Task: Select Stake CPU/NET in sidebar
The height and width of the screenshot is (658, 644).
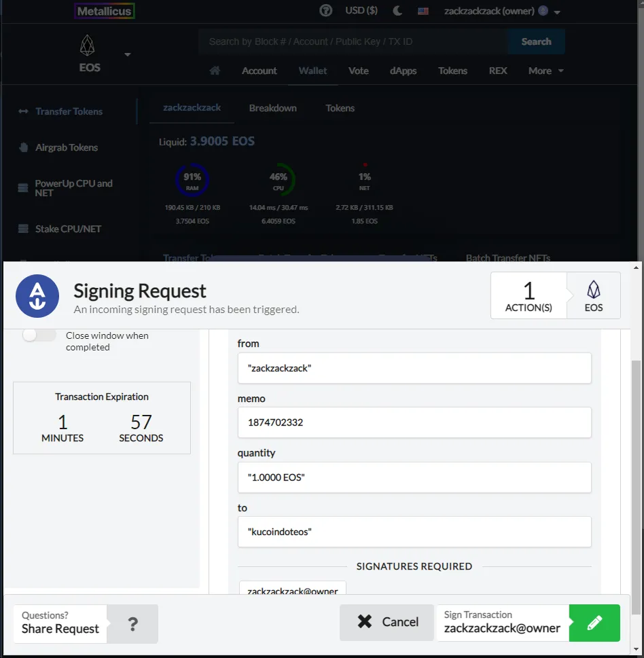Action: [68, 229]
